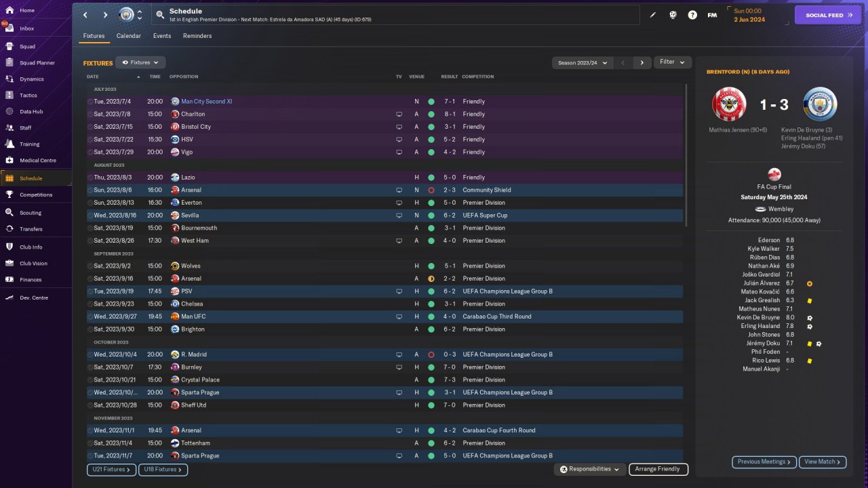The width and height of the screenshot is (868, 488).
Task: Expand the Filter dropdown
Action: tap(673, 62)
